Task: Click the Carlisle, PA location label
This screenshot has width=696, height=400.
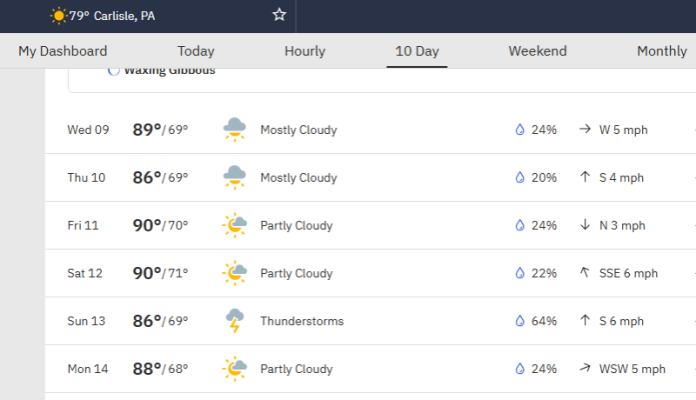Action: tap(124, 16)
